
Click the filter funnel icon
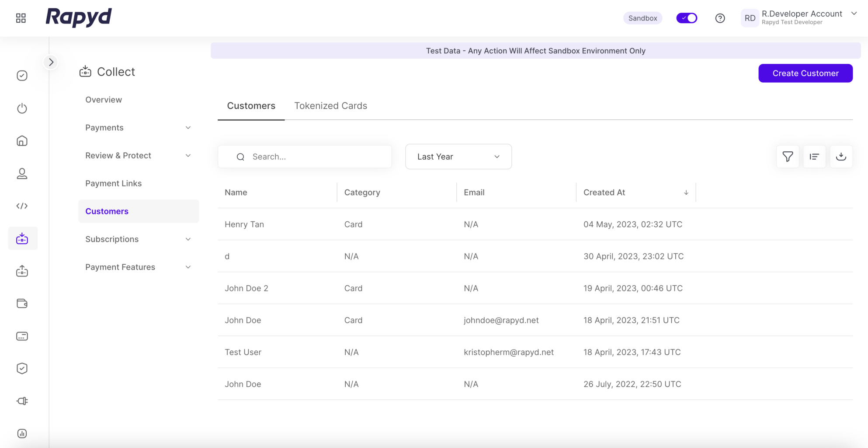pos(788,157)
